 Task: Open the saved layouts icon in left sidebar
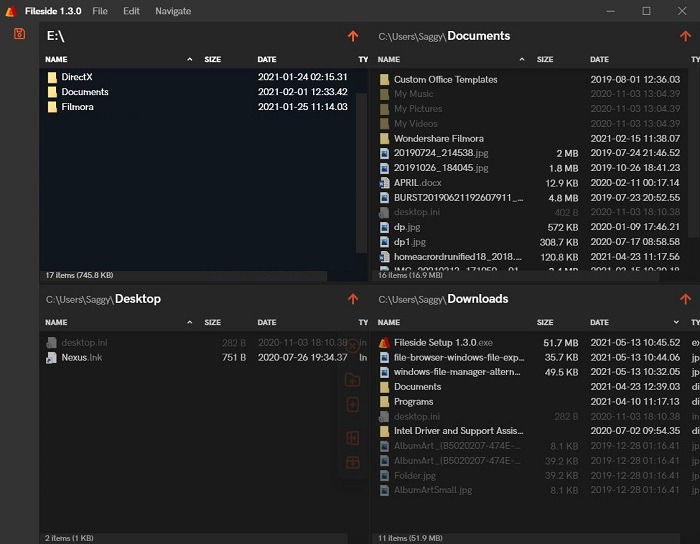[x=19, y=33]
